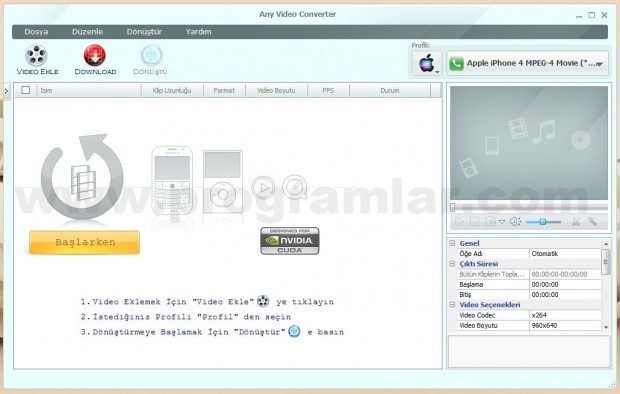Image resolution: width=620 pixels, height=394 pixels.
Task: Click the Dönüştür convert toolbar icon
Action: [x=151, y=55]
